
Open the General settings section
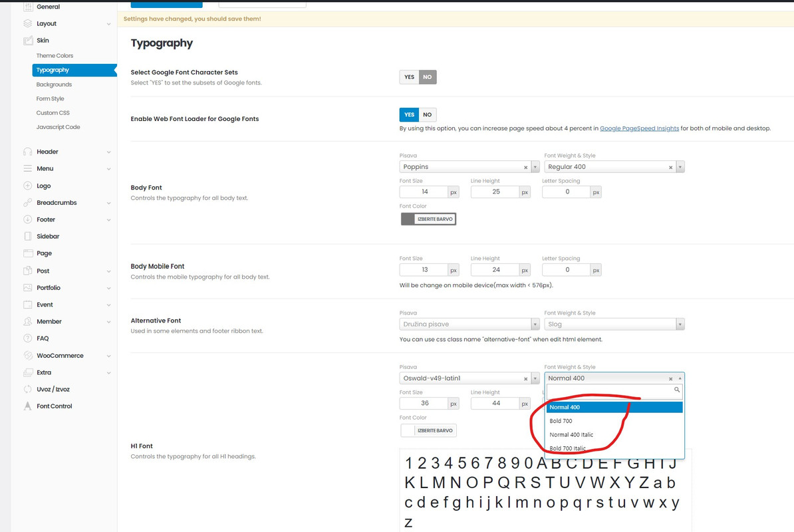pyautogui.click(x=48, y=7)
